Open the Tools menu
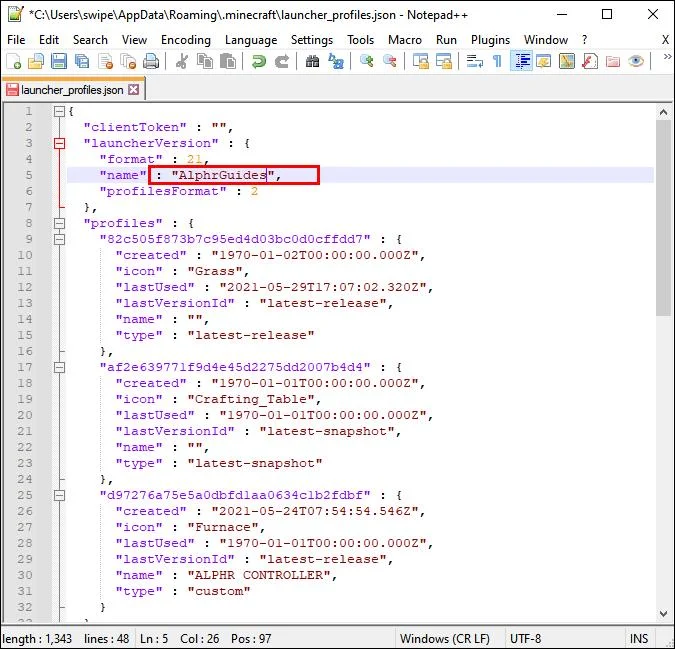This screenshot has width=675, height=649. click(361, 40)
